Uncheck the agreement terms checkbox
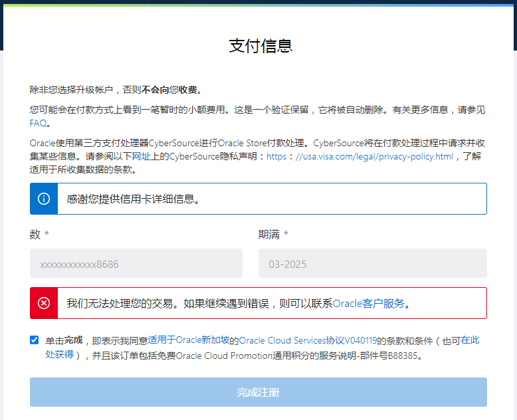This screenshot has width=517, height=420. [x=35, y=340]
